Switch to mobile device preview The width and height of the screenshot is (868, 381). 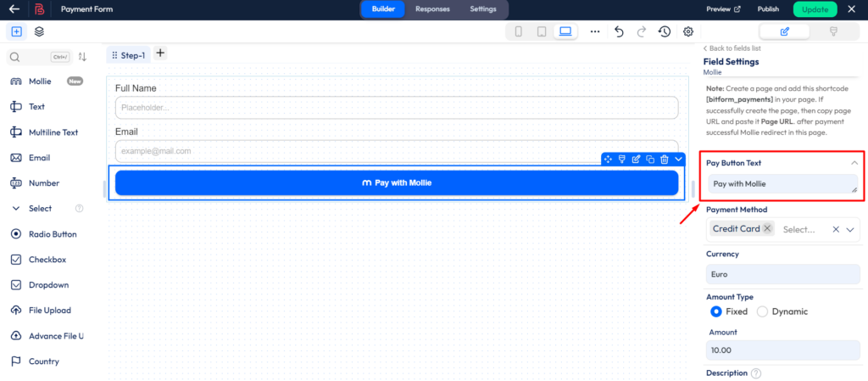pos(518,31)
